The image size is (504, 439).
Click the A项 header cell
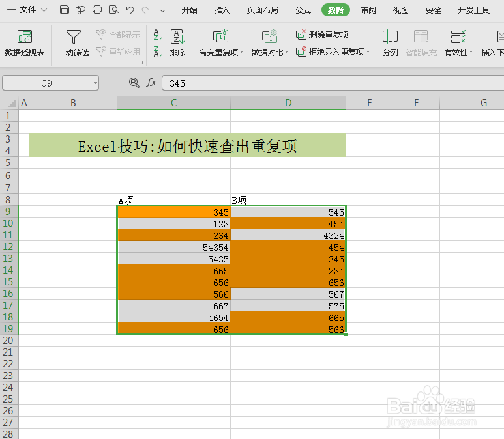[x=173, y=200]
